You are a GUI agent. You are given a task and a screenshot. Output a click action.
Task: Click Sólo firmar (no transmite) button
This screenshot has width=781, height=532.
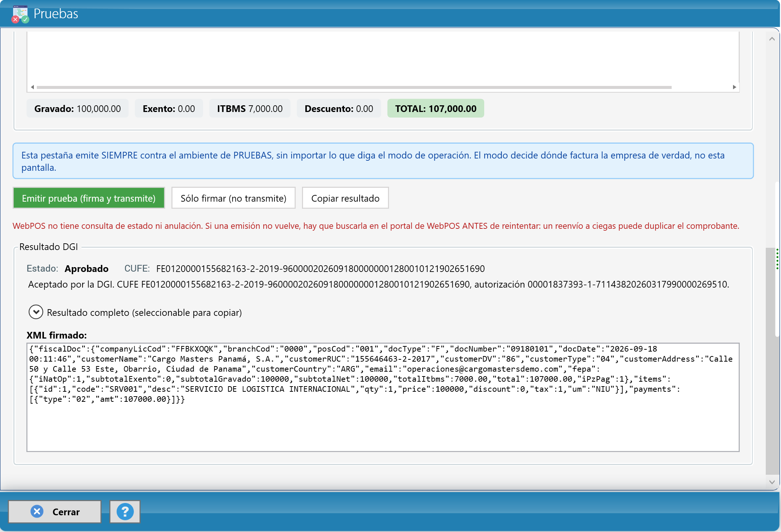[234, 198]
